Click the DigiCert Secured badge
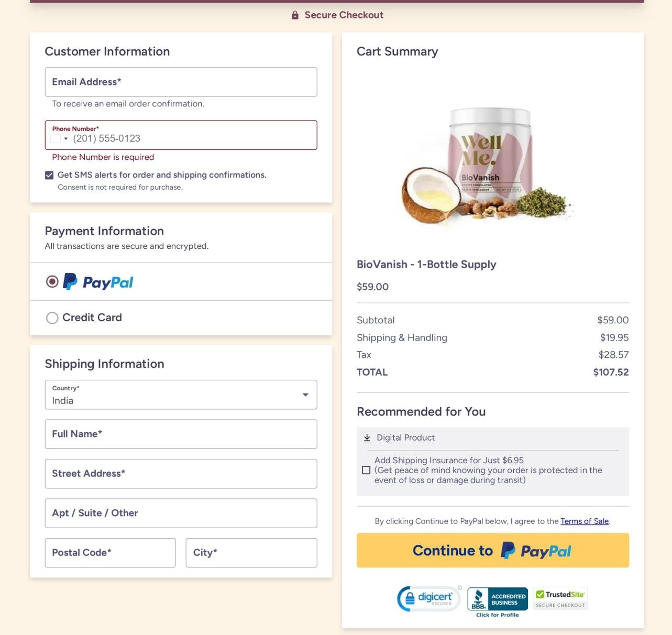This screenshot has height=635, width=672. tap(429, 599)
